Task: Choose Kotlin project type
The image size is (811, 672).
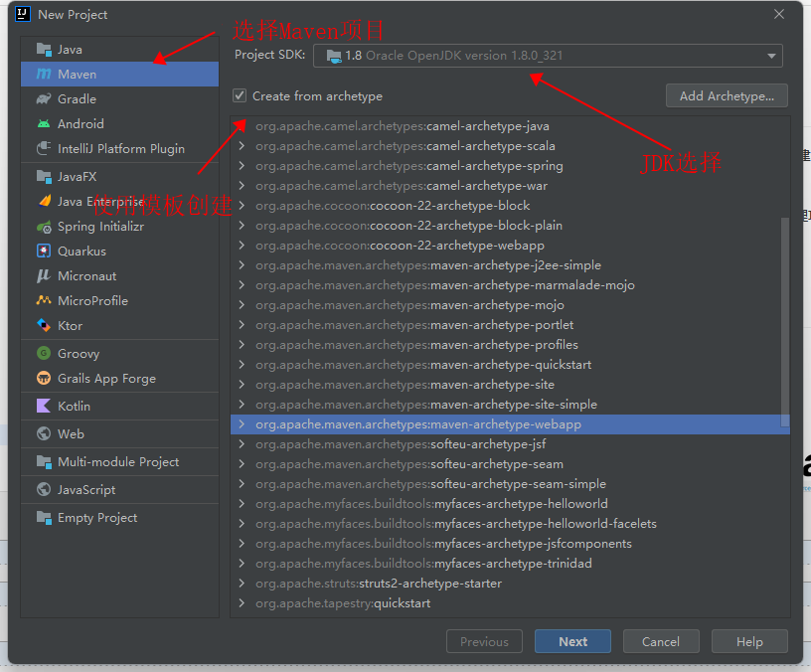Action: point(119,407)
